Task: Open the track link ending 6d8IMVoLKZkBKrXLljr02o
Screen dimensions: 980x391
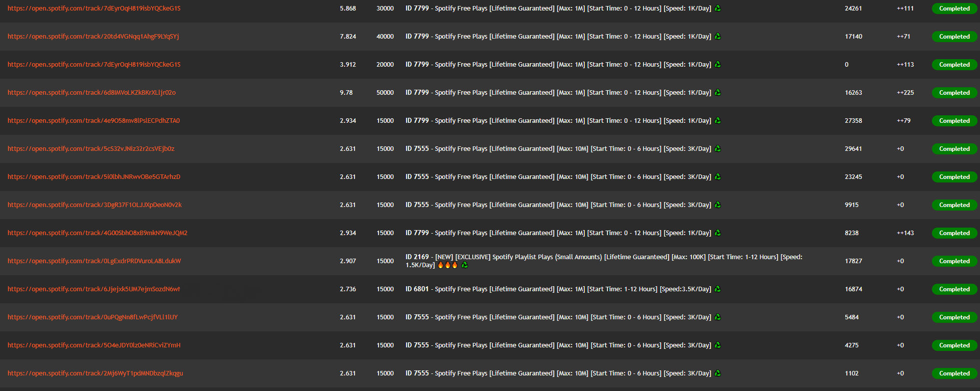Action: pyautogui.click(x=92, y=93)
